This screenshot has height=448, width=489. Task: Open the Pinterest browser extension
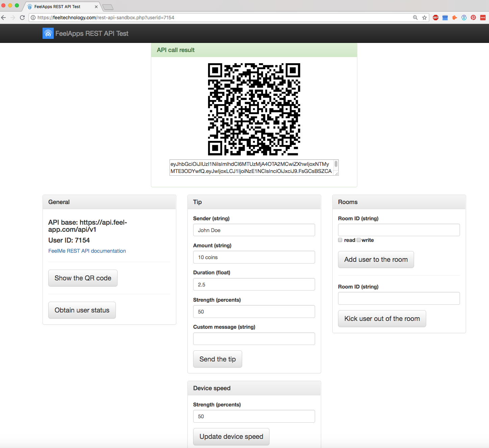[473, 18]
